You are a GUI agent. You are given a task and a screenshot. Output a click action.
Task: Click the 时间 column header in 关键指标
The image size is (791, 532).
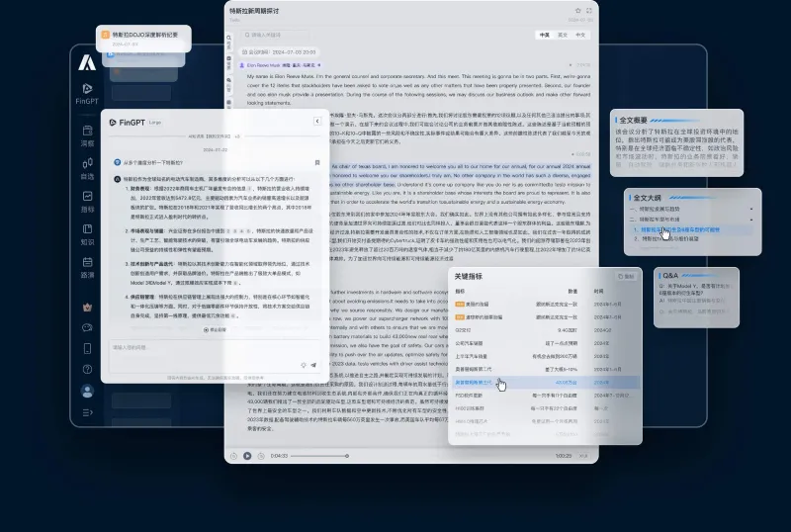(x=598, y=292)
